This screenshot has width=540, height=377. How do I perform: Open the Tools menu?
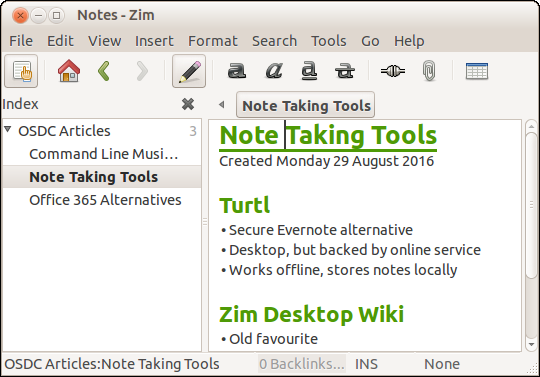click(329, 41)
